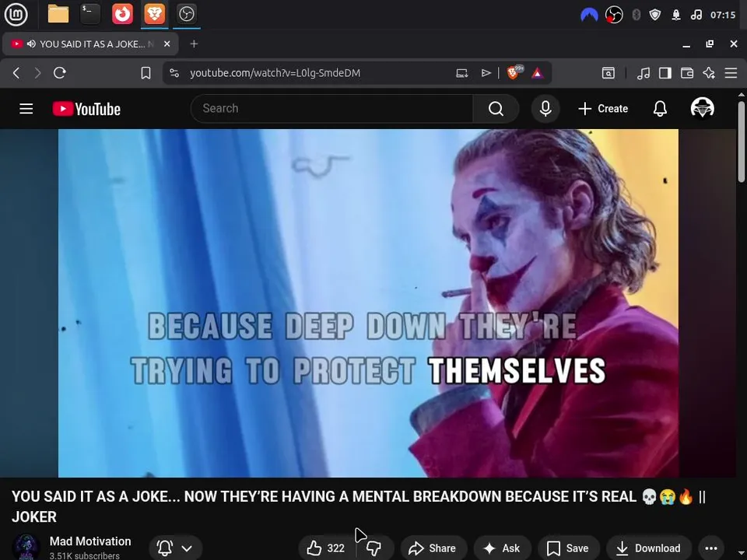The image size is (747, 560).
Task: Open the music note tray applet
Action: tap(696, 15)
